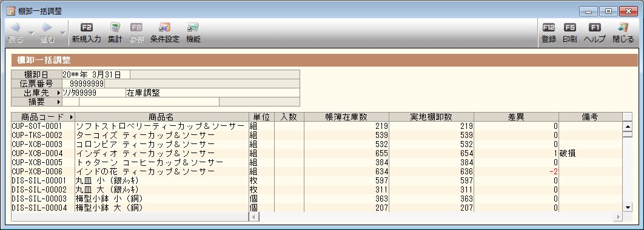
Task: Open the 出庫先 lookup arrow
Action: [59, 93]
